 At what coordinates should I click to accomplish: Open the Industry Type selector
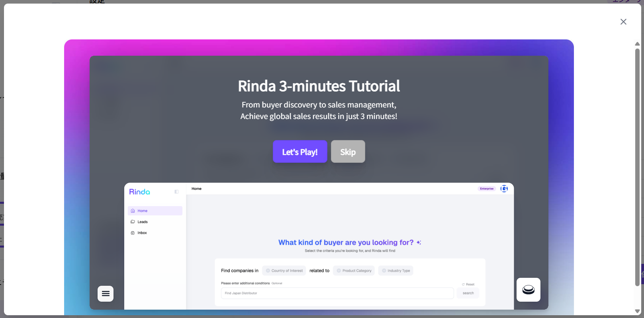tap(396, 271)
